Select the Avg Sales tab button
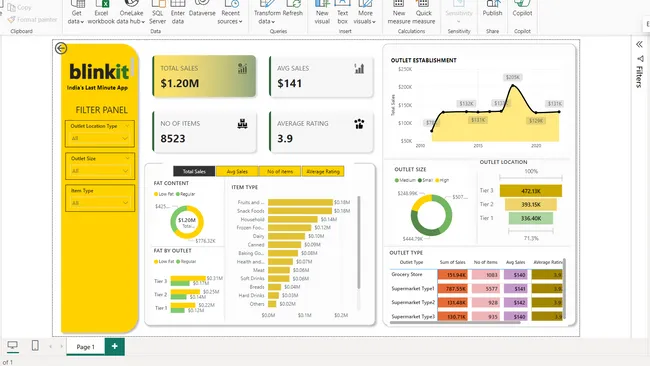 pyautogui.click(x=237, y=171)
